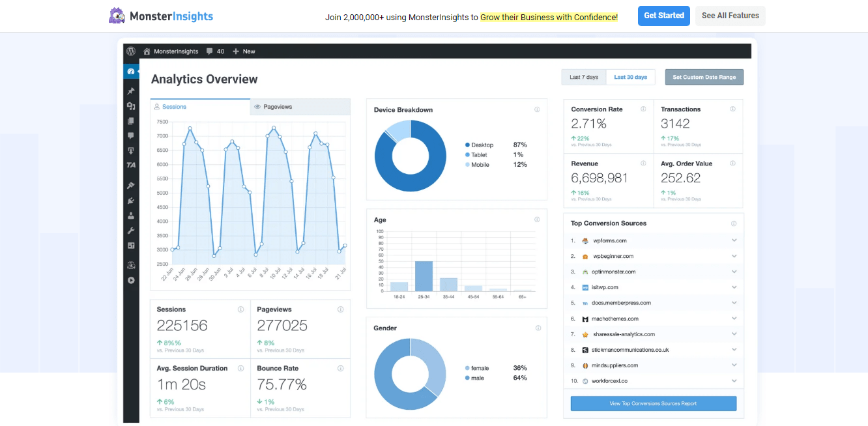Open the 40 comments item in admin bar
The image size is (868, 426).
(215, 51)
